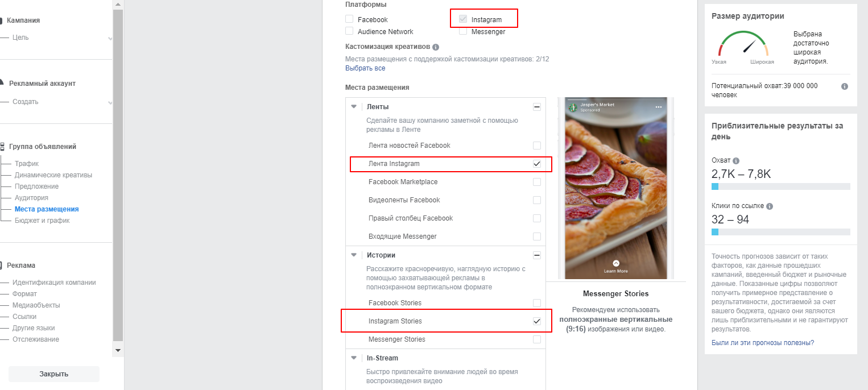Click info icon next to Клики по ссылке
868x390 pixels.
coord(770,206)
